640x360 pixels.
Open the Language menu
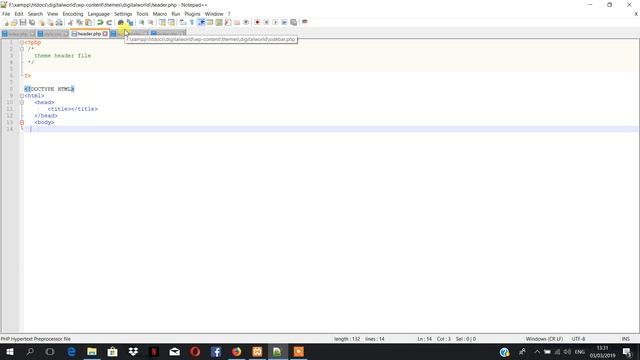(x=98, y=14)
